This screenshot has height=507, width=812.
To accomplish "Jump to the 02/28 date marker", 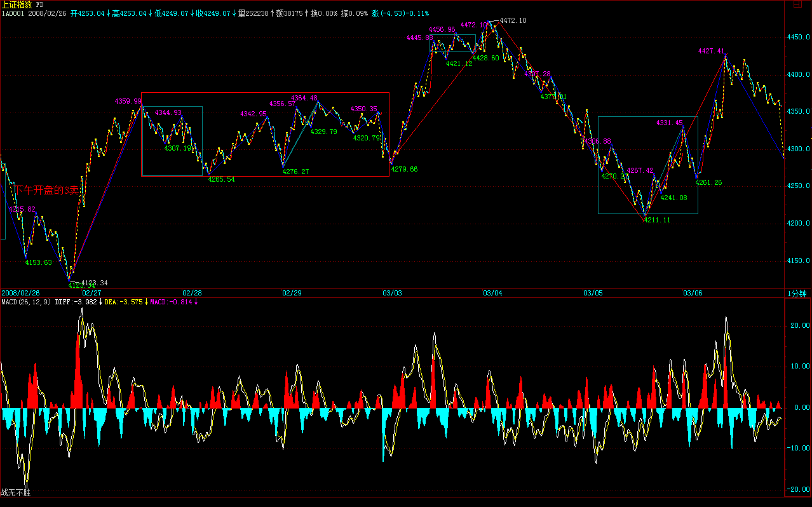I will click(x=192, y=293).
